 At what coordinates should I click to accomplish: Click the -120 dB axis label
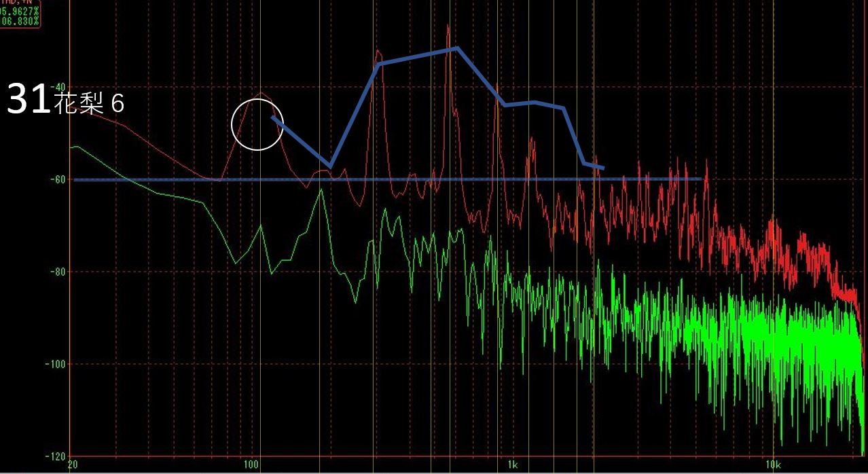coord(54,456)
